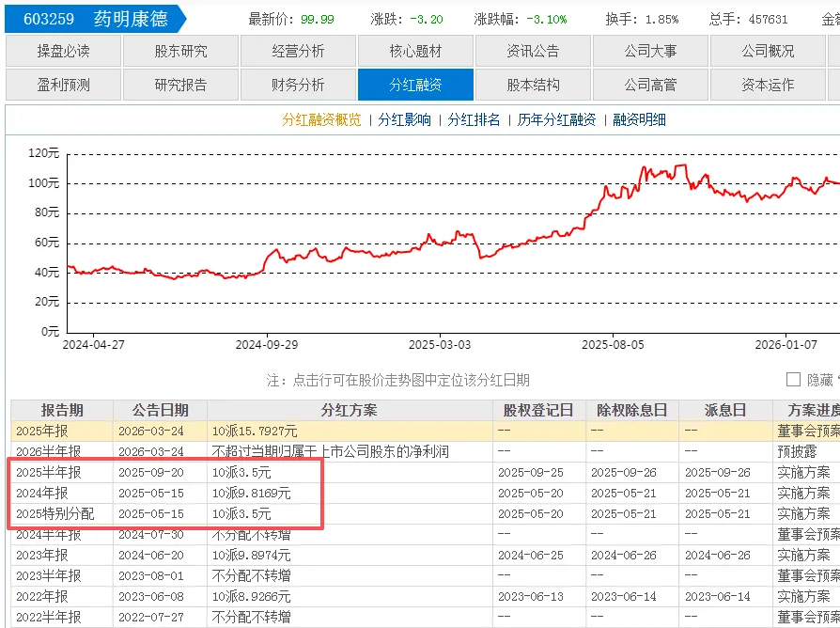Viewport: 840px width, 628px height.
Task: Select the 2022年报 row
Action: pyautogui.click(x=426, y=596)
